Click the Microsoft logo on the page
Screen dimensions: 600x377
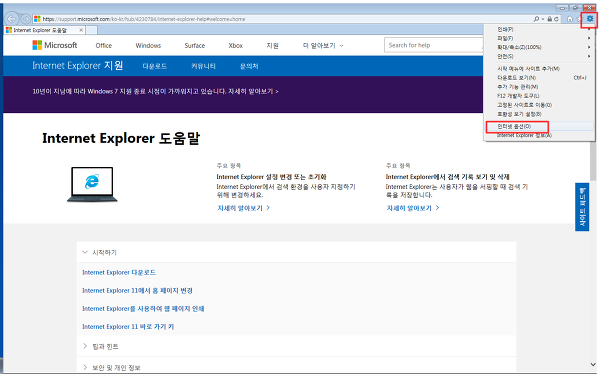55,45
